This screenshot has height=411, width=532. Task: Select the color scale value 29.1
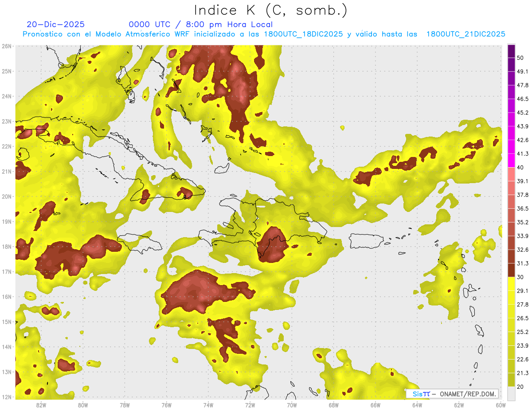coord(522,291)
